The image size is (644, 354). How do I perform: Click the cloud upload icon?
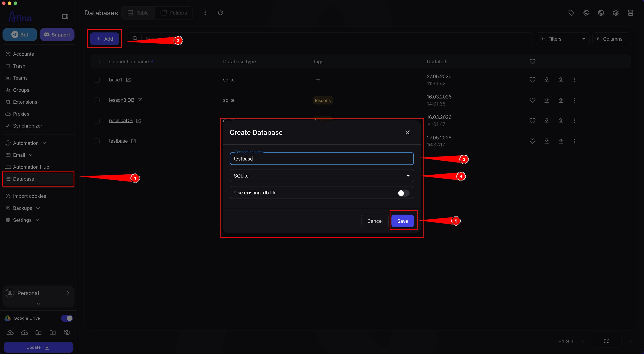(10, 333)
